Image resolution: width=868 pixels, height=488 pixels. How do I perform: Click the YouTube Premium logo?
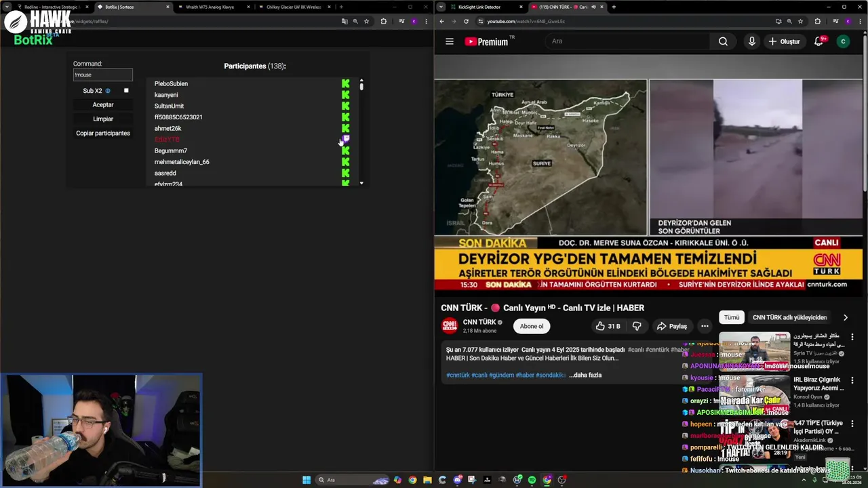pyautogui.click(x=487, y=41)
